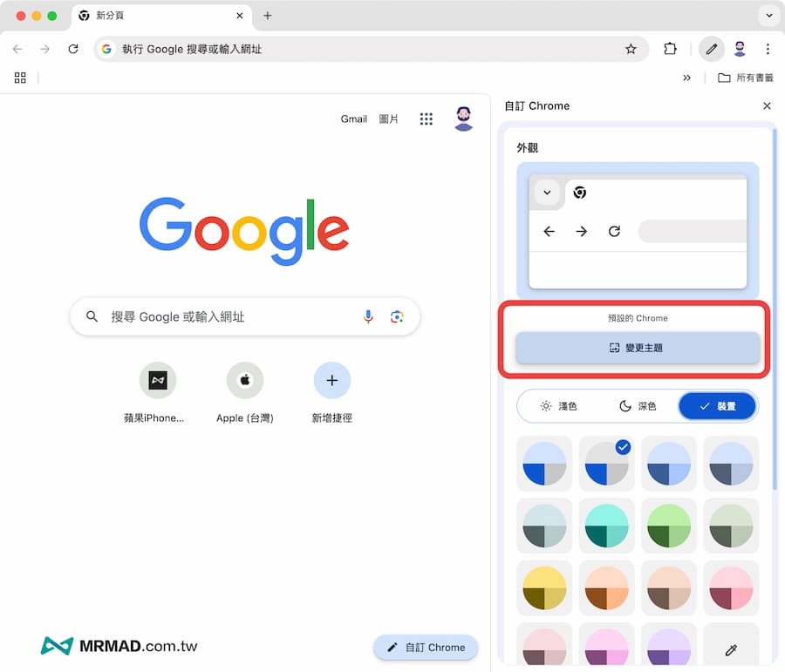785x672 pixels.
Task: Open Google Lens image search icon
Action: point(397,316)
